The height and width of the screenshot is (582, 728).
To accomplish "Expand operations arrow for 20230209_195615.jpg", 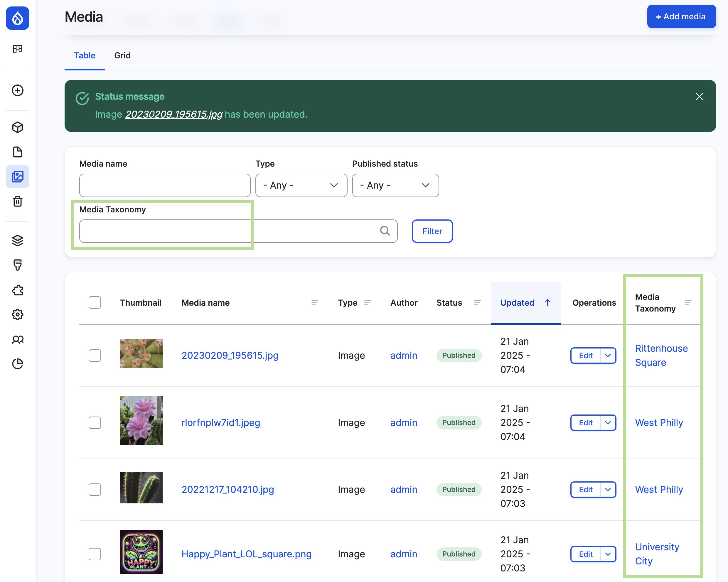I will point(608,355).
